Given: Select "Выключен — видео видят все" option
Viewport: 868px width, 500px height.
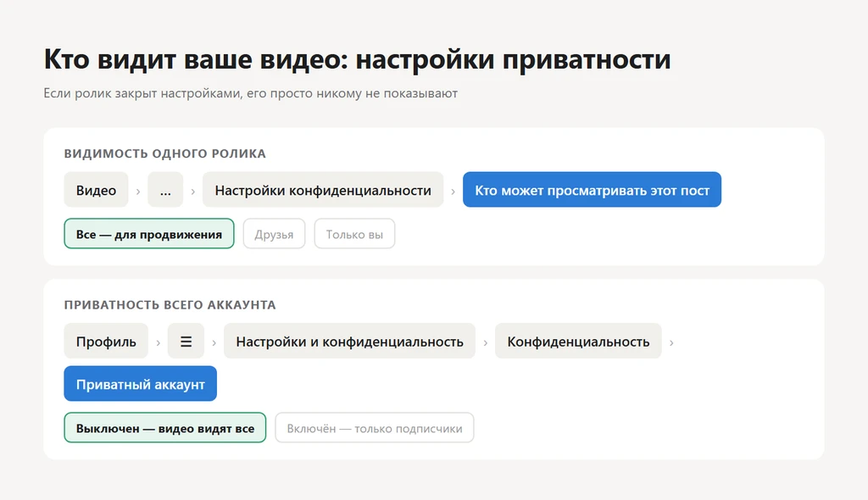Looking at the screenshot, I should 165,427.
